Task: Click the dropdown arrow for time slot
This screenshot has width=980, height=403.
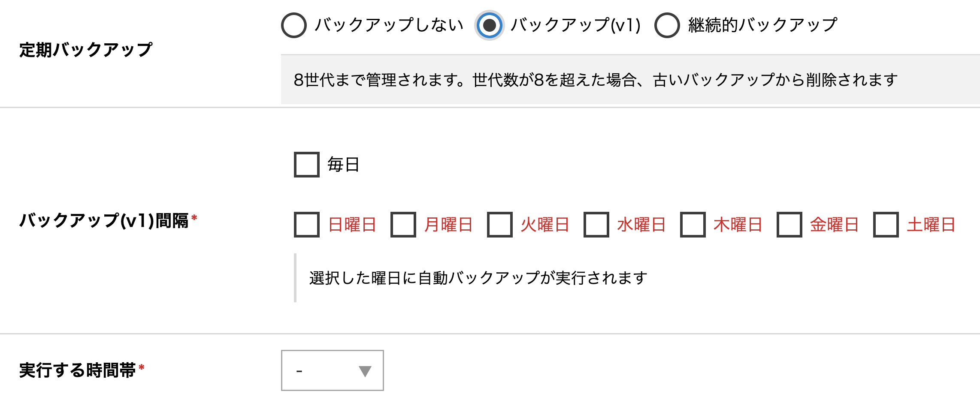Action: [365, 371]
